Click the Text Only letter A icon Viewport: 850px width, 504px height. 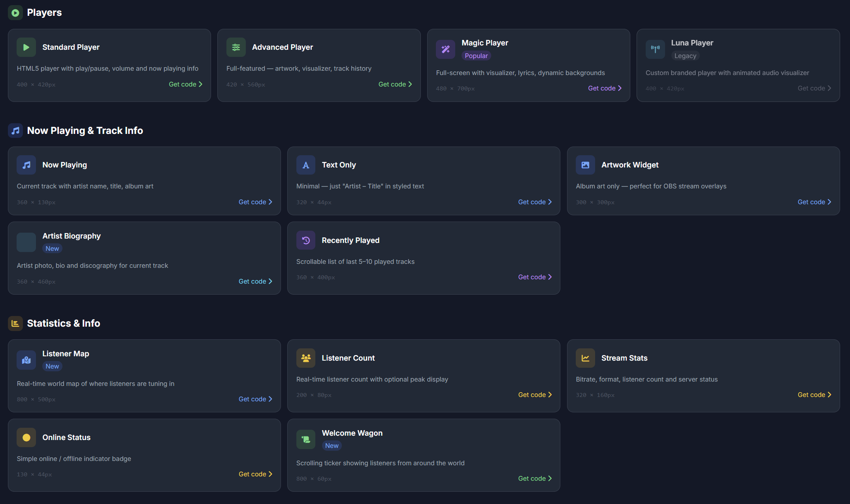coord(305,165)
